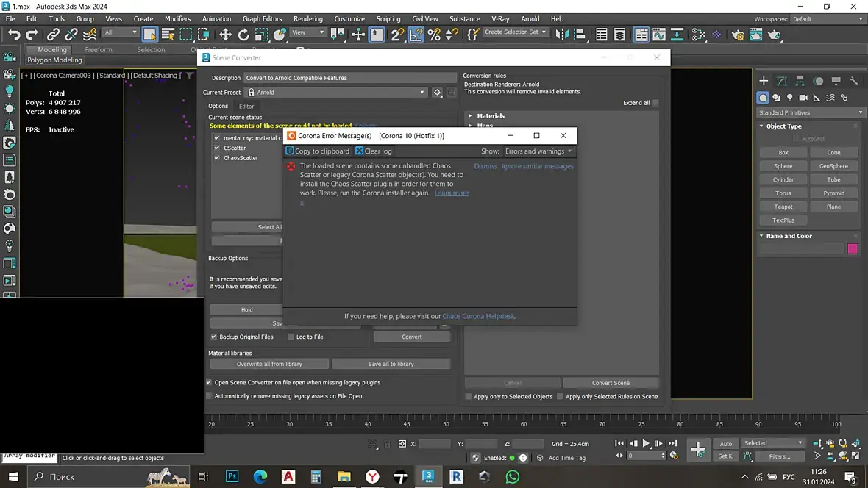Uncheck the mental ray material checkbox
868x488 pixels.
tap(217, 137)
